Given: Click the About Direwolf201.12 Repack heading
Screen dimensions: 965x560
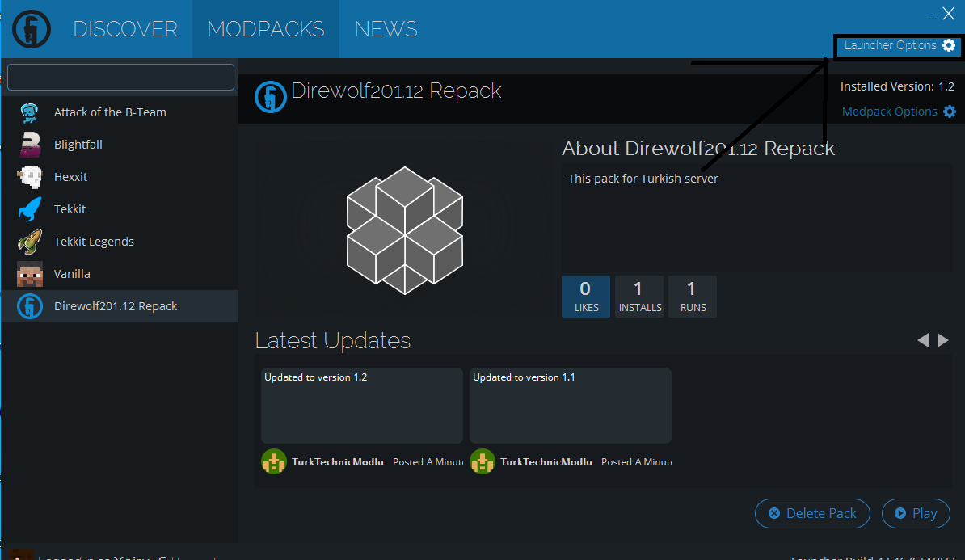Looking at the screenshot, I should (698, 149).
